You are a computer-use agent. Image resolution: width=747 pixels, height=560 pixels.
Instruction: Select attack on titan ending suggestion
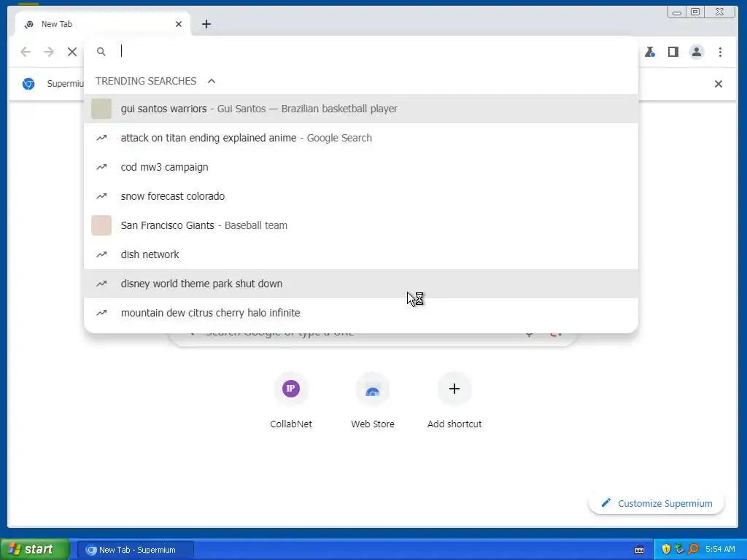[361, 138]
